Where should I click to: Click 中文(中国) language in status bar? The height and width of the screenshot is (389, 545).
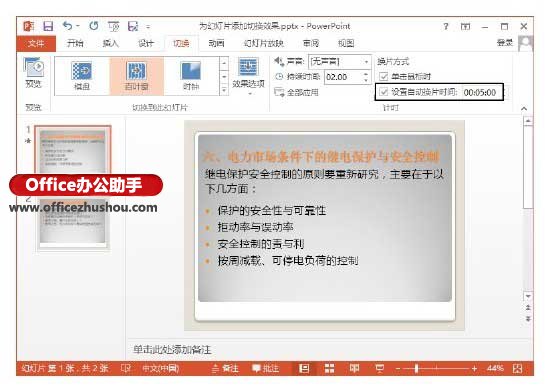tap(161, 368)
